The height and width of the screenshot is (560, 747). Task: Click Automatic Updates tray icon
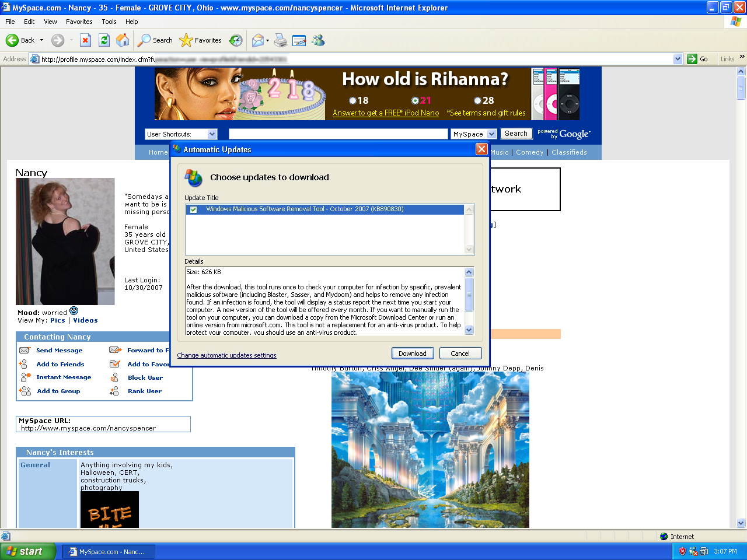(693, 551)
